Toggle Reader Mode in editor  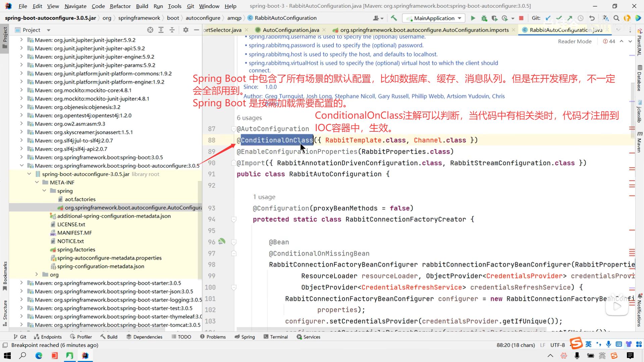click(x=575, y=41)
